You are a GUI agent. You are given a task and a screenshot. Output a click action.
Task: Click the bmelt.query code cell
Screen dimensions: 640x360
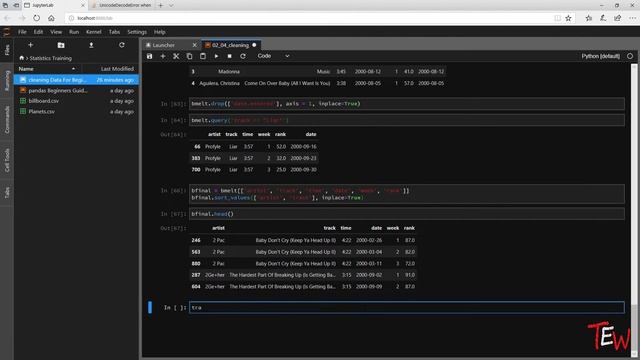tap(407, 120)
